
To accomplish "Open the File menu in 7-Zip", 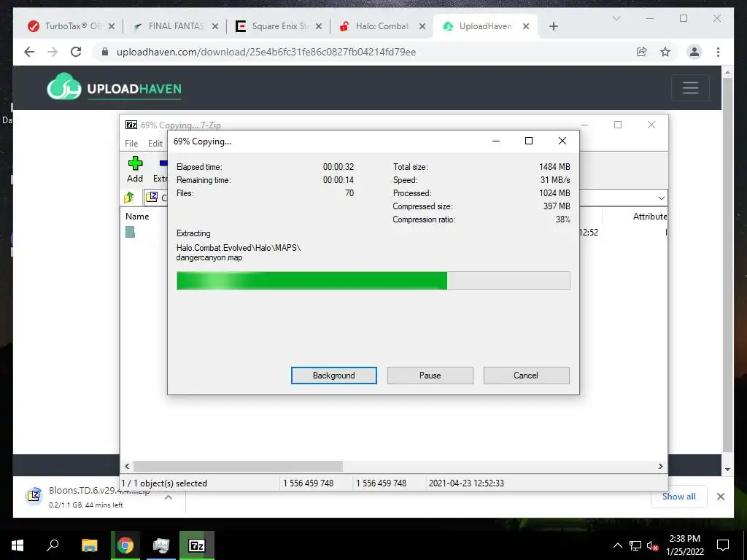I will point(131,144).
